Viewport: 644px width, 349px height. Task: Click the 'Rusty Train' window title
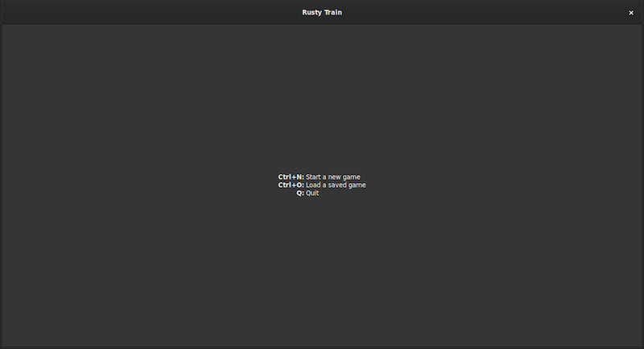[x=322, y=12]
